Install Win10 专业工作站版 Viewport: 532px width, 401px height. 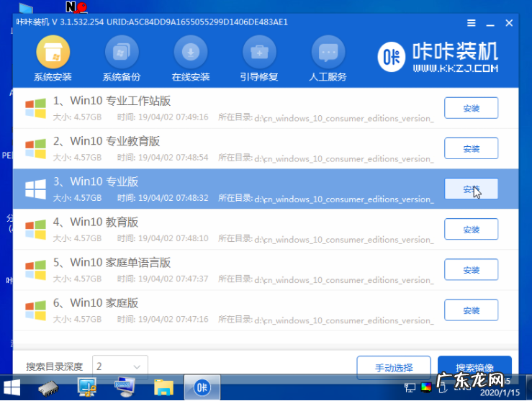click(472, 108)
